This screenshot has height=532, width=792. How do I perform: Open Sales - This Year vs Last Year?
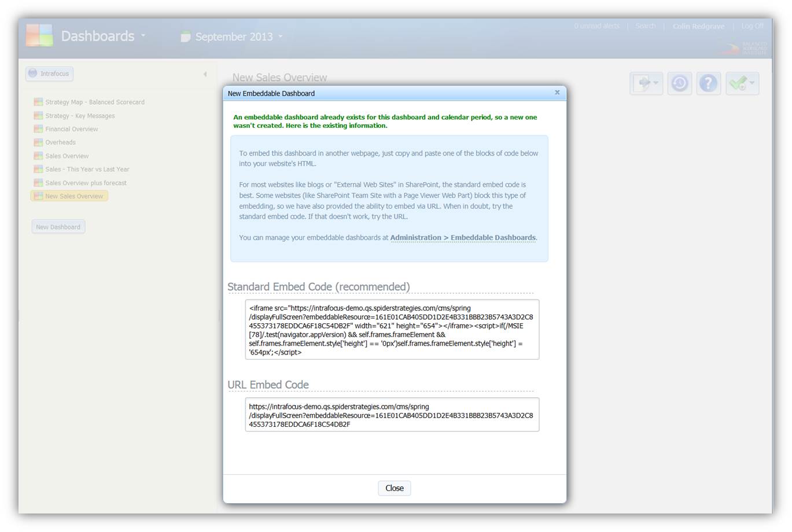(x=87, y=169)
